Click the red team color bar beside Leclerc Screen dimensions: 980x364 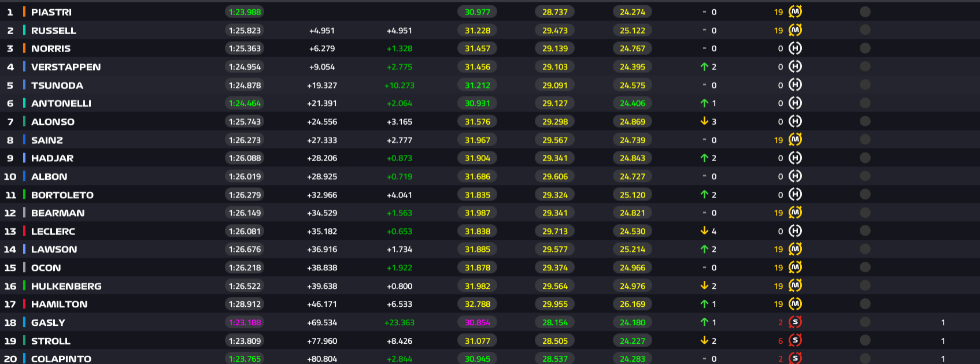coord(24,231)
